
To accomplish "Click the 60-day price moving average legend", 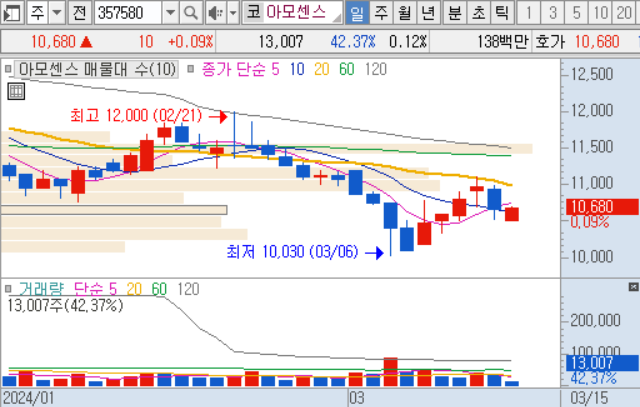I will coord(347,69).
